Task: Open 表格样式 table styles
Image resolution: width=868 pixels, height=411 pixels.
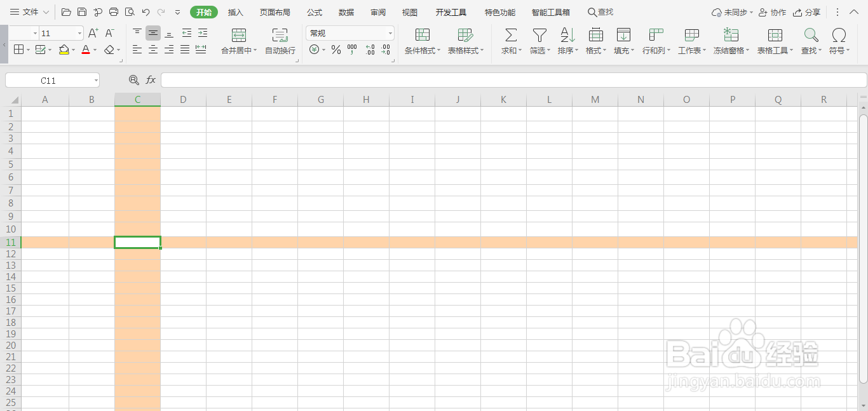Action: (x=466, y=41)
